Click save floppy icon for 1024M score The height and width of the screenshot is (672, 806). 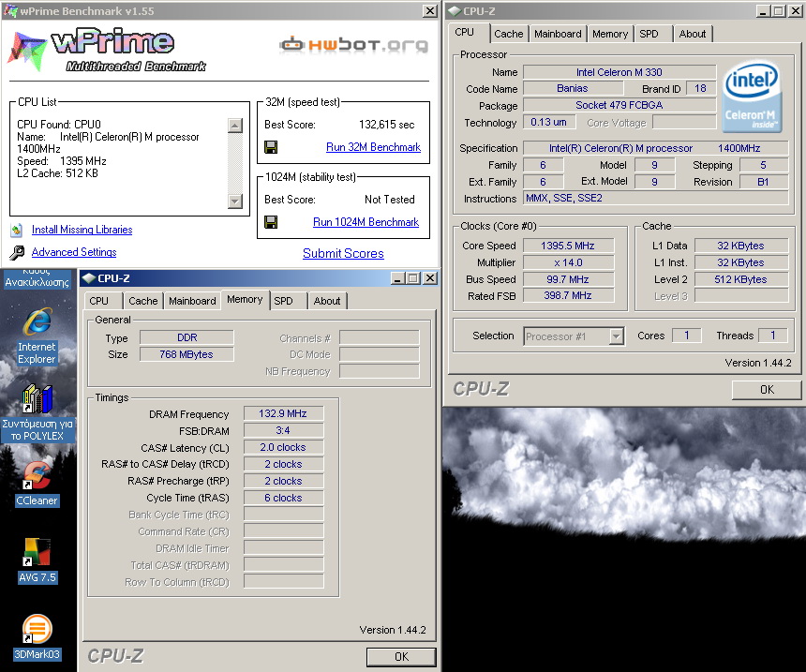click(x=271, y=222)
